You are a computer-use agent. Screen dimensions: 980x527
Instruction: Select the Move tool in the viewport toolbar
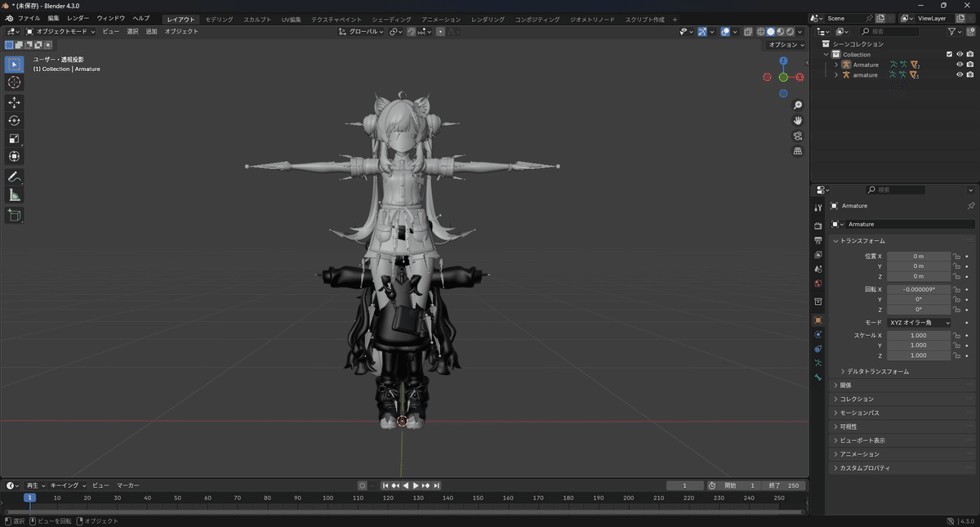coord(14,102)
